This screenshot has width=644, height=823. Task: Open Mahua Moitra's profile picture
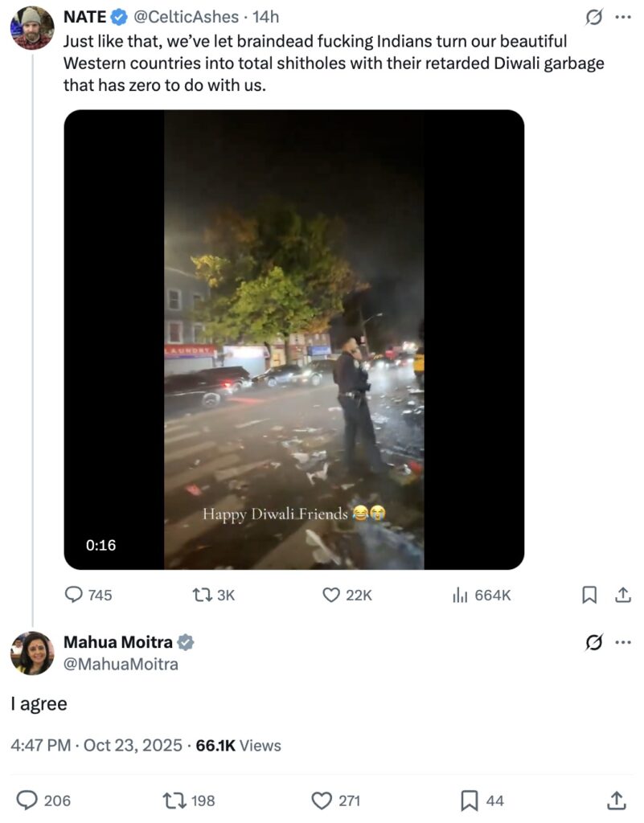(x=32, y=653)
